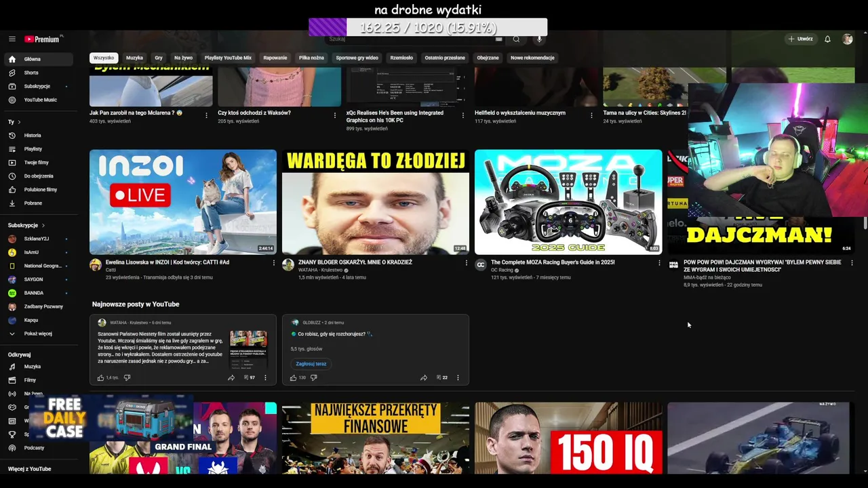Open Twoje filmy in the sidebar

[x=38, y=163]
